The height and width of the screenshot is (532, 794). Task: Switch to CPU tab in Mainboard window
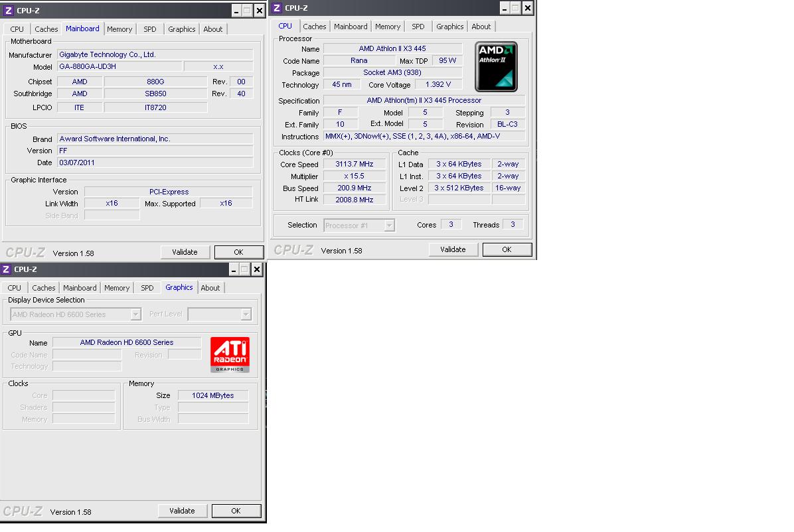tap(17, 29)
